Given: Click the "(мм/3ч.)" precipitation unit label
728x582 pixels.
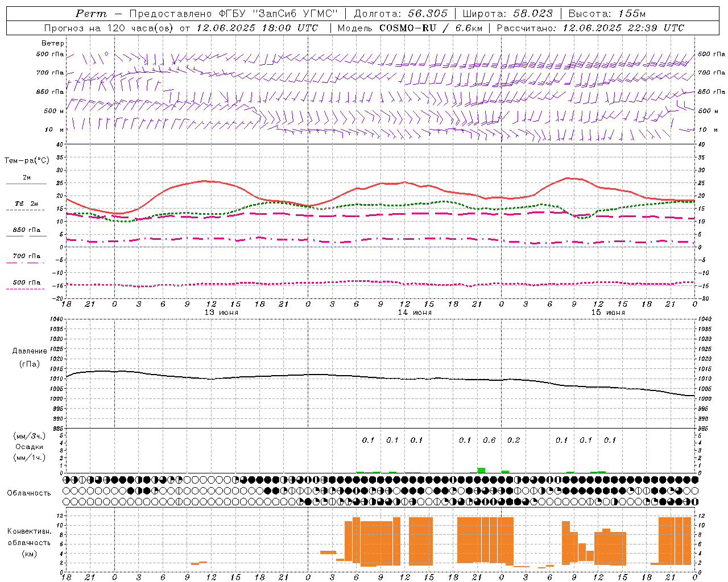Looking at the screenshot, I should [x=30, y=436].
